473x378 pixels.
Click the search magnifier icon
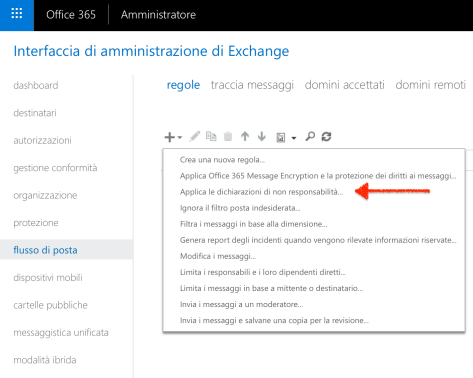[x=310, y=136]
